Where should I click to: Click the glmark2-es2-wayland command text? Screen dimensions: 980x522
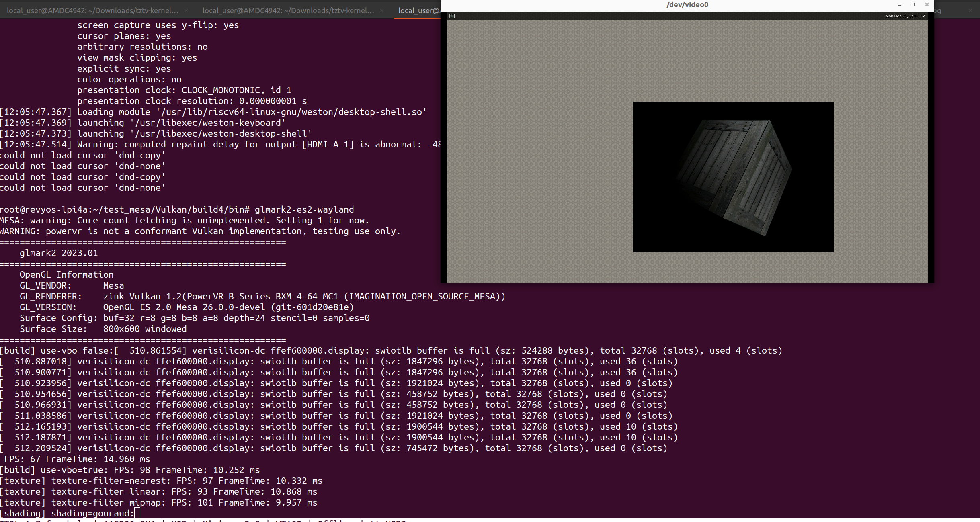tap(304, 209)
